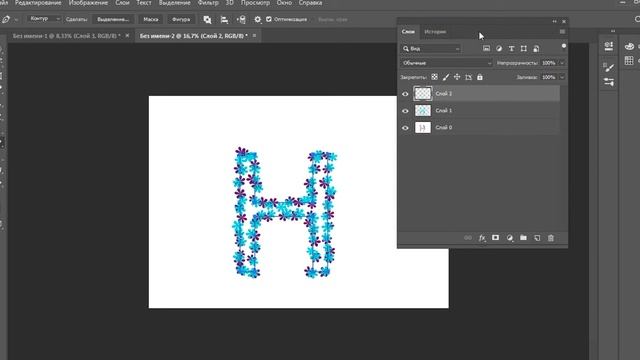Toggle the Оптимизация checkbox
This screenshot has width=640, height=360.
coord(269,19)
